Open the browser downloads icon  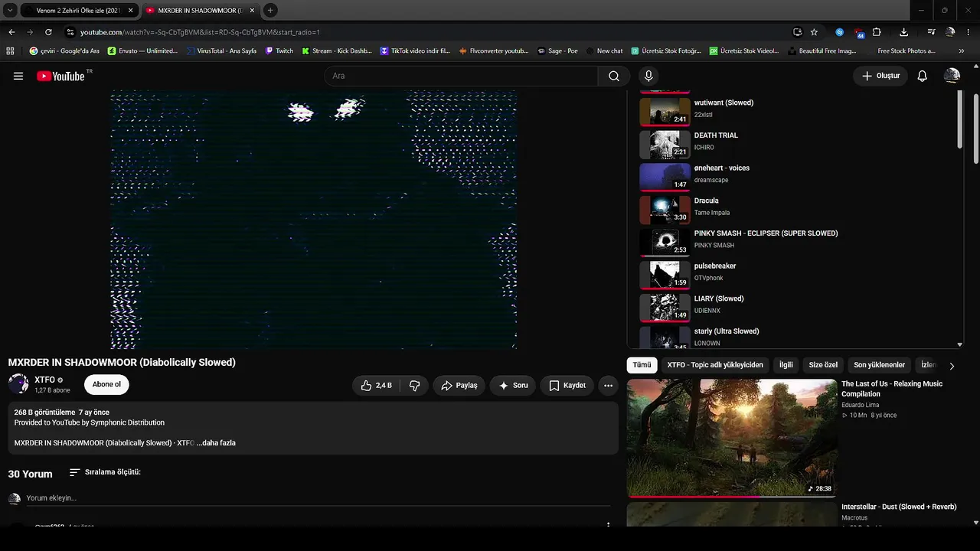903,32
